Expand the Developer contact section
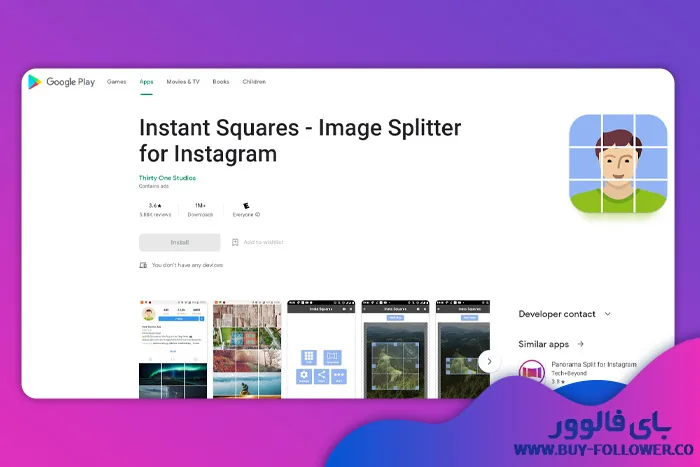This screenshot has height=467, width=700. pos(565,314)
